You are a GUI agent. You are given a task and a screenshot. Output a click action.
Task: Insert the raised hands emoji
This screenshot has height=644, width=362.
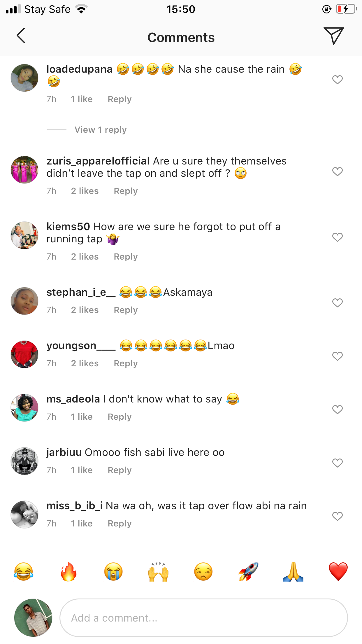click(159, 572)
